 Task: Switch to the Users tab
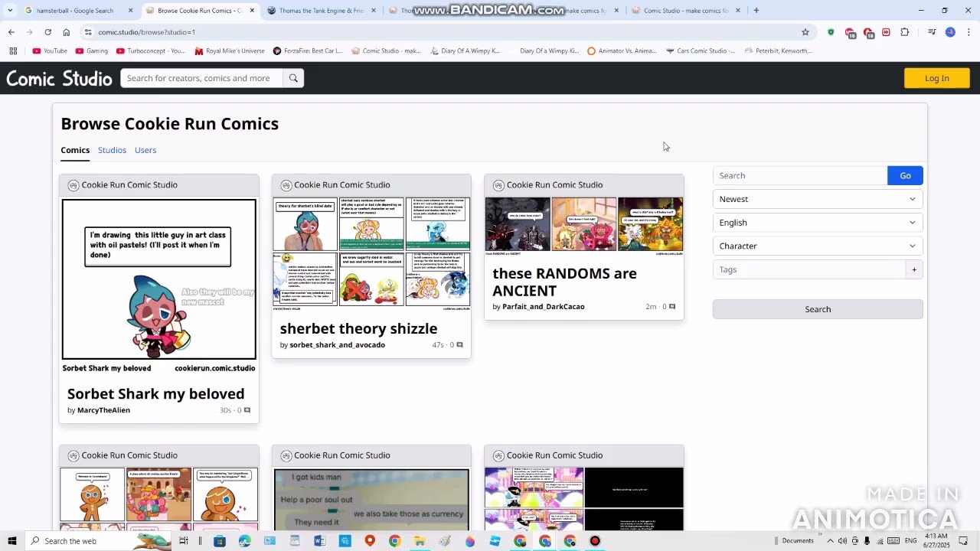[x=145, y=150]
